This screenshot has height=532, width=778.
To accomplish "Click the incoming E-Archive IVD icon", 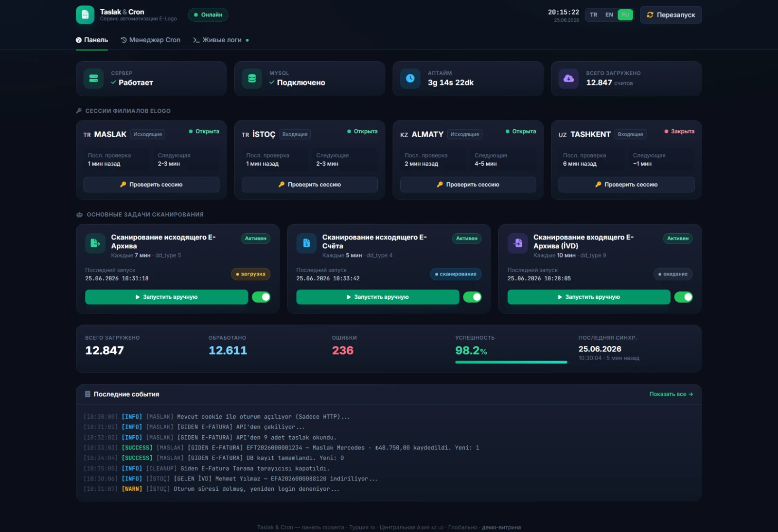I will (x=518, y=243).
